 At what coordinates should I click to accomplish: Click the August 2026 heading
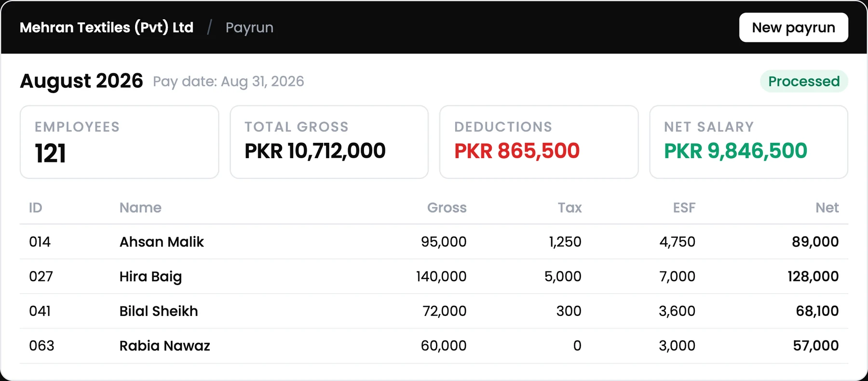click(x=81, y=81)
